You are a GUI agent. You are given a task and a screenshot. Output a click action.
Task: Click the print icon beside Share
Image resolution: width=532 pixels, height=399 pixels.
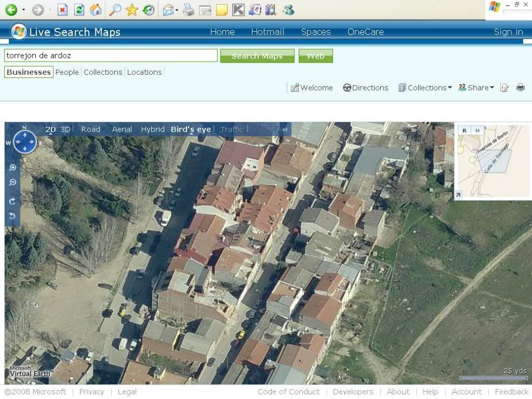tap(520, 88)
